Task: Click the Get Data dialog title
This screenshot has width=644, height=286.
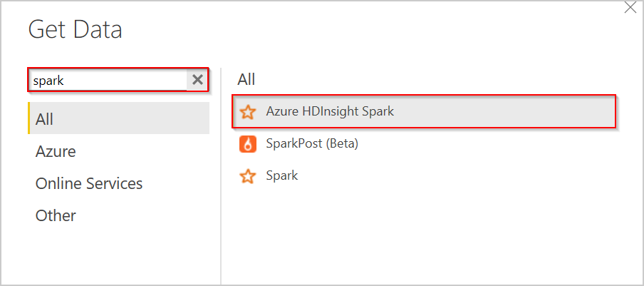Action: pos(75,30)
